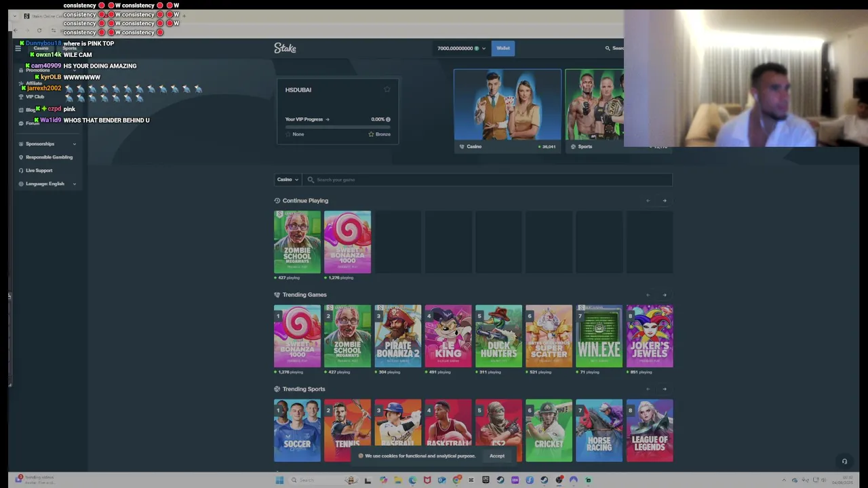868x488 pixels.
Task: Open the Cricket trending sport tile
Action: coord(549,430)
